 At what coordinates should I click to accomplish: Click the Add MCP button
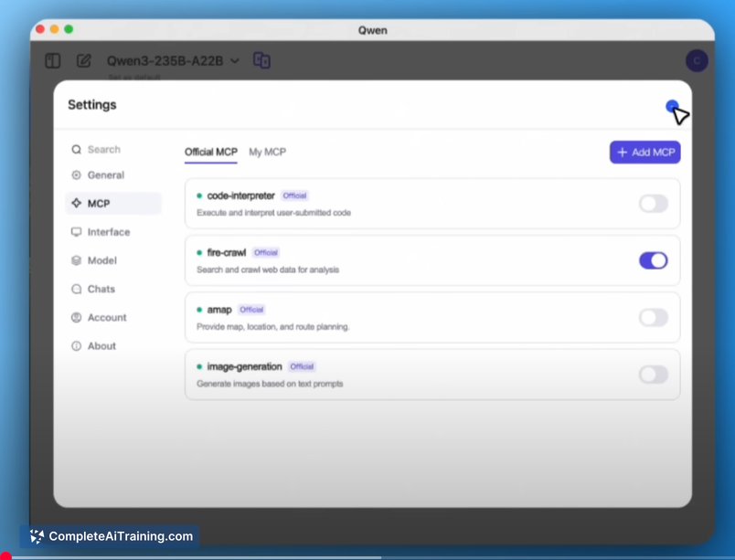(645, 153)
